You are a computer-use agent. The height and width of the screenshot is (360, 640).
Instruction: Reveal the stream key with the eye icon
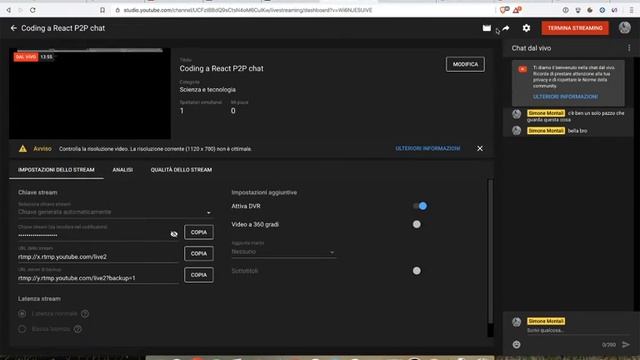[174, 234]
